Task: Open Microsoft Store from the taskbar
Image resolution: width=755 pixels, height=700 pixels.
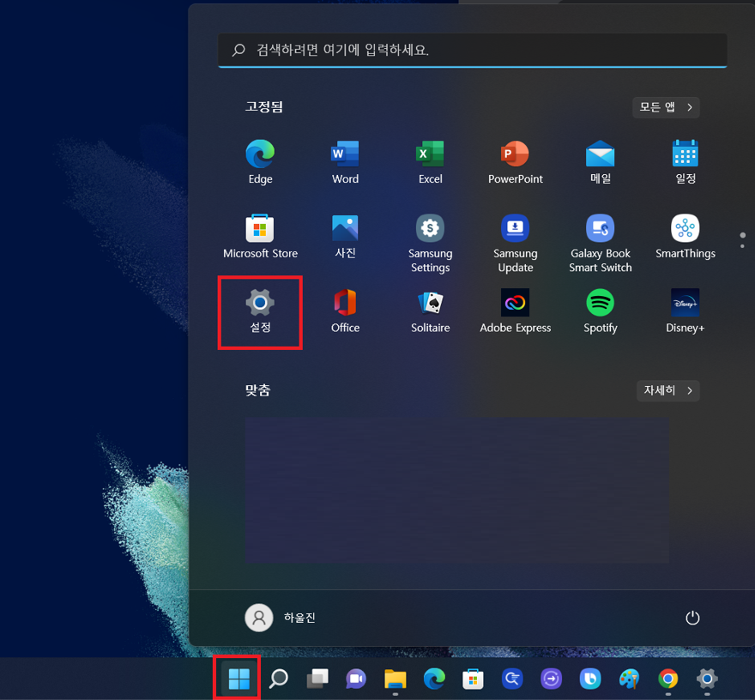Action: 473,679
